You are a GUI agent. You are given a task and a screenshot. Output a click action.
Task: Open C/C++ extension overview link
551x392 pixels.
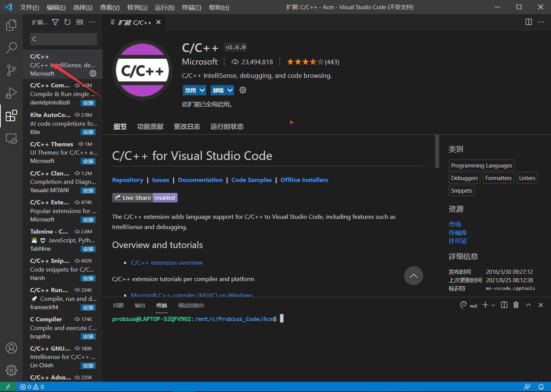click(167, 263)
